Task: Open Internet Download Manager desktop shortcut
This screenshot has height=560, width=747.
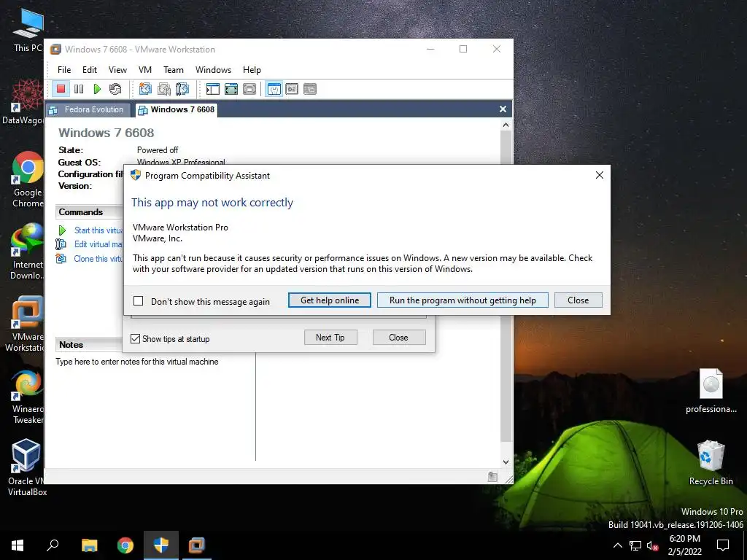Action: 27,252
